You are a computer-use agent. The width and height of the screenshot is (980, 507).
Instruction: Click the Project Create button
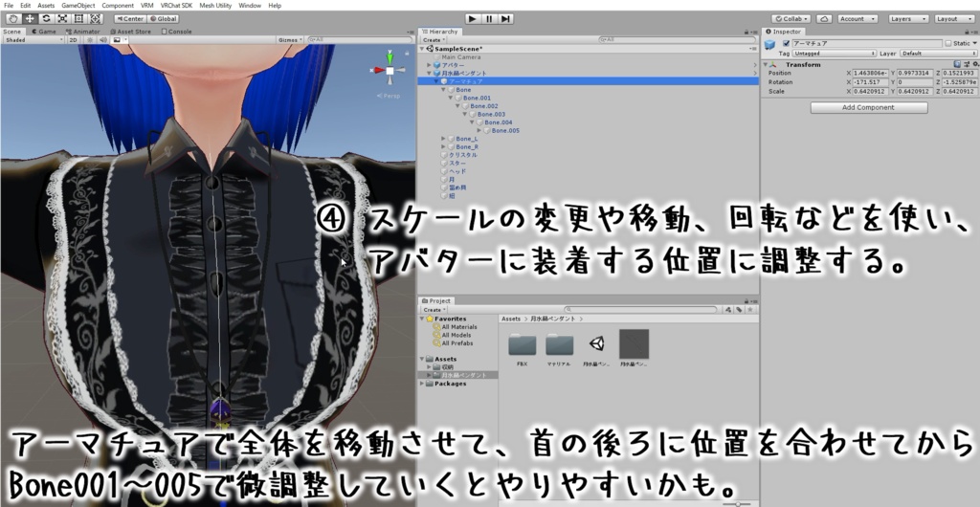tap(434, 310)
